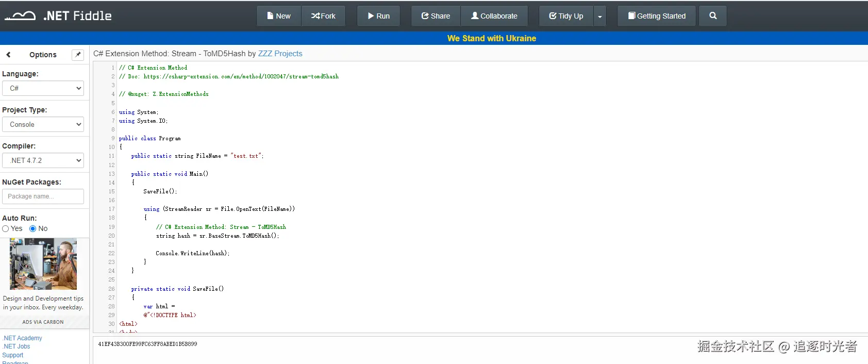Click the 'public class Program' line

(150, 138)
